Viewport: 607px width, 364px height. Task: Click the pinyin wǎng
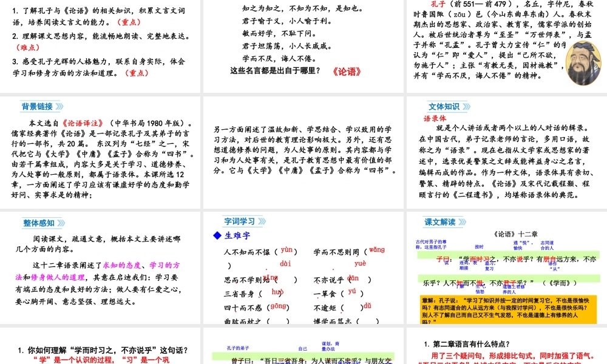377,250
